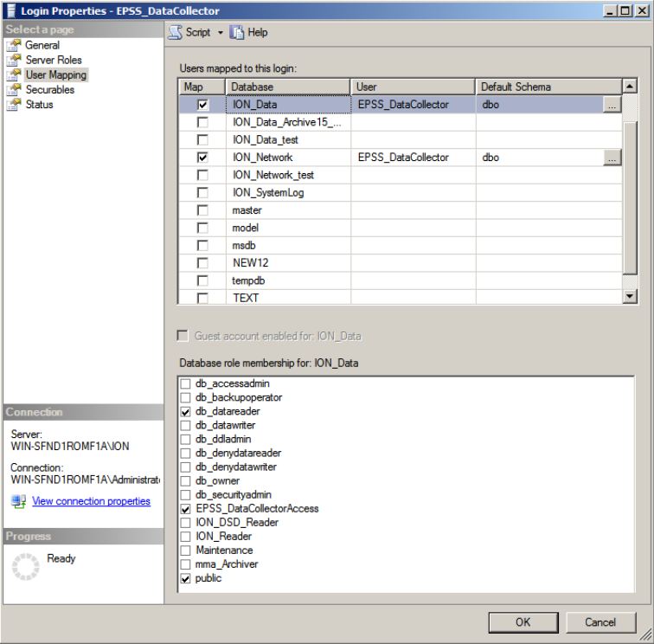Click the database list scrollbar thumb
This screenshot has width=654, height=644.
(x=630, y=198)
